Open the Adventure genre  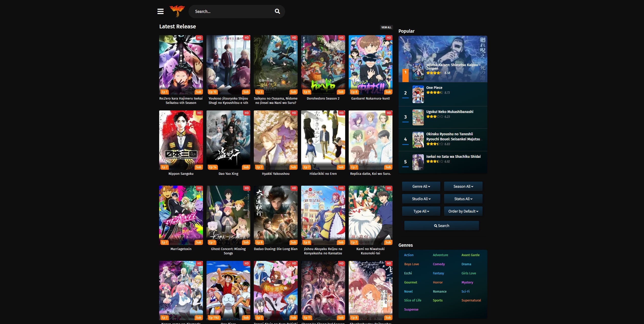click(440, 255)
